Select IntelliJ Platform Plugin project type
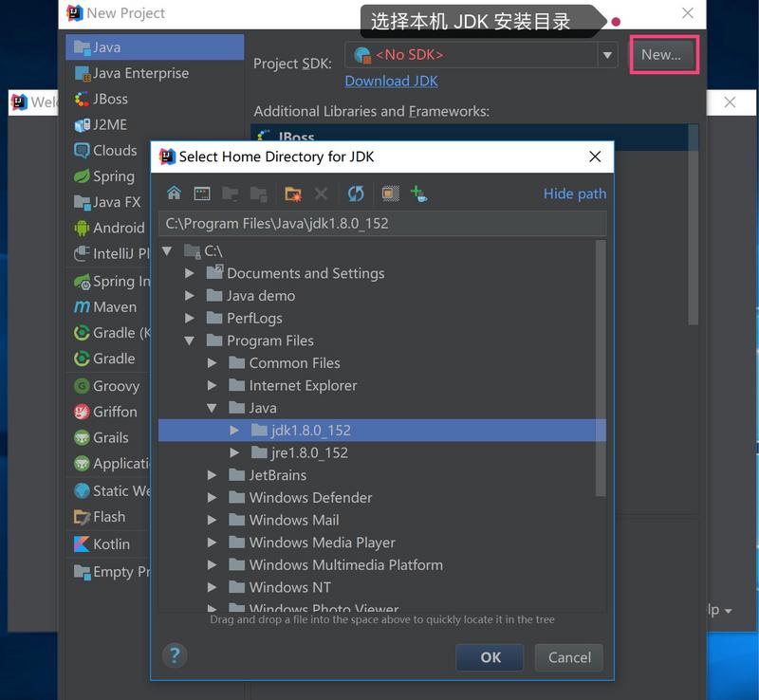The width and height of the screenshot is (759, 700). (x=111, y=253)
